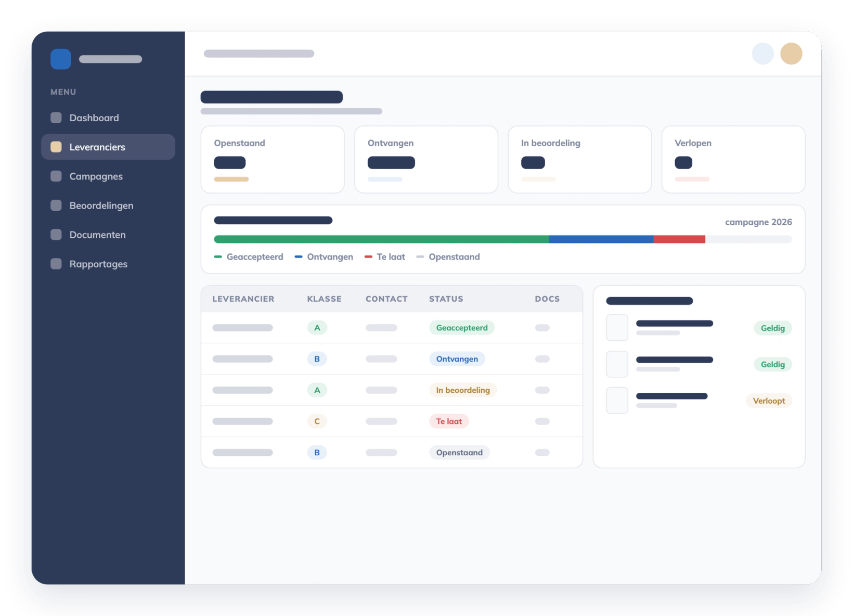Click the Rapportages menu icon

56,263
